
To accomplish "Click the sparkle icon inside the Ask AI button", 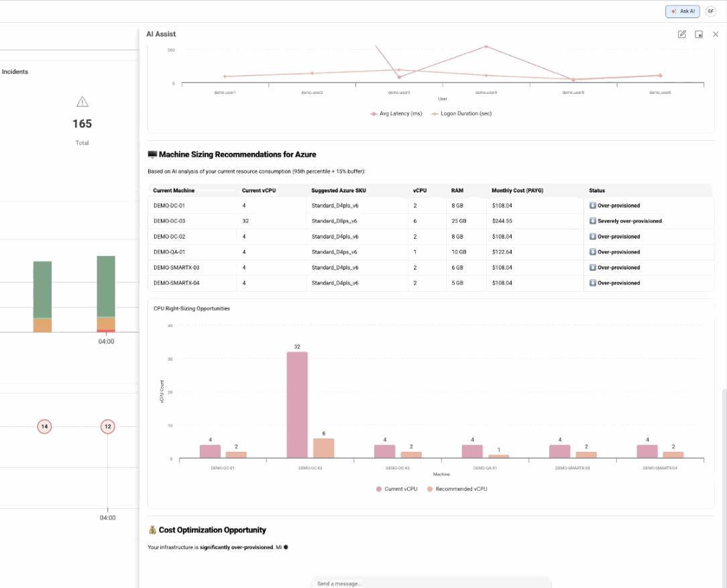I will pyautogui.click(x=675, y=11).
